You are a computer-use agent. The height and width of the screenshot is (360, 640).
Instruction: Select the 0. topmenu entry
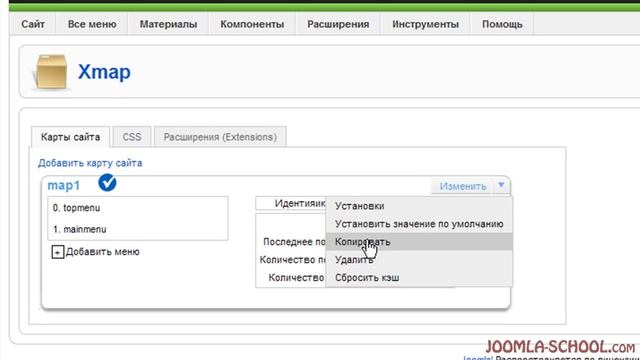click(76, 208)
